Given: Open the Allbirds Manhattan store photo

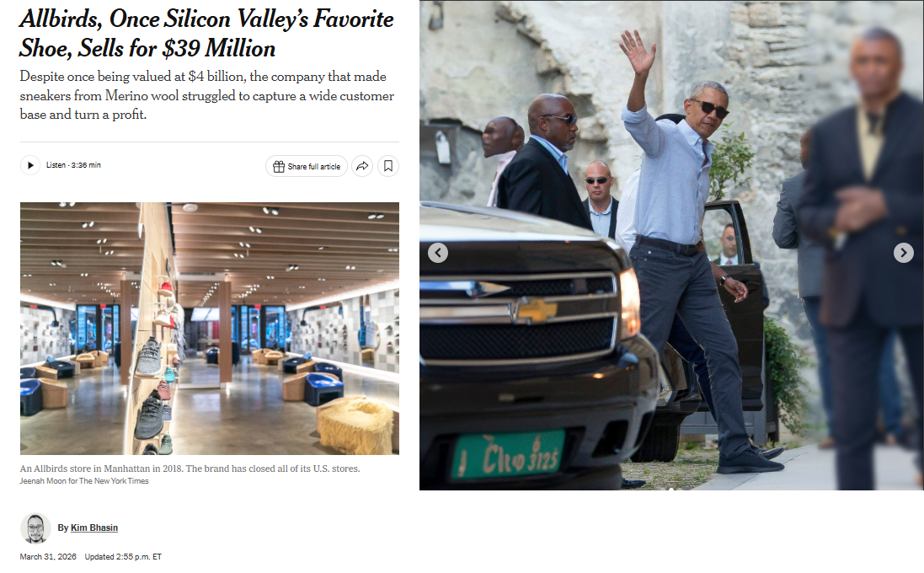Looking at the screenshot, I should click(210, 329).
